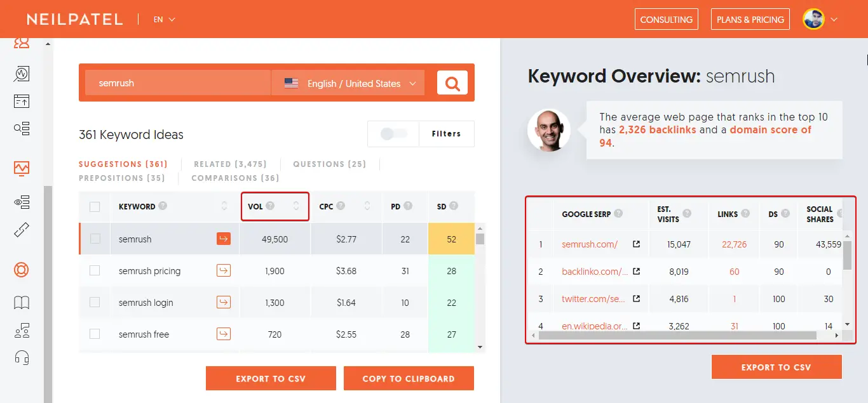
Task: Click the help icon next to GOOGLE SERP
Action: coord(618,214)
